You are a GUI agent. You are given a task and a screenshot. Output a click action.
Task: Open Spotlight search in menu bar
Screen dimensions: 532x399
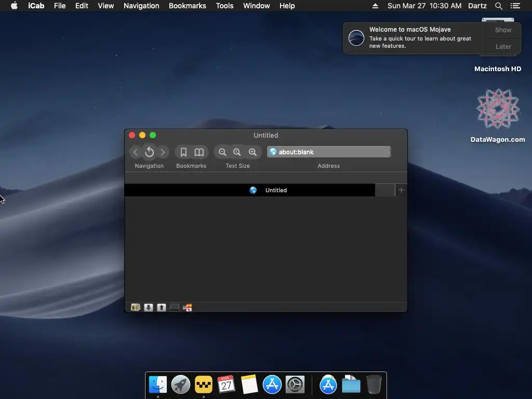pos(498,6)
